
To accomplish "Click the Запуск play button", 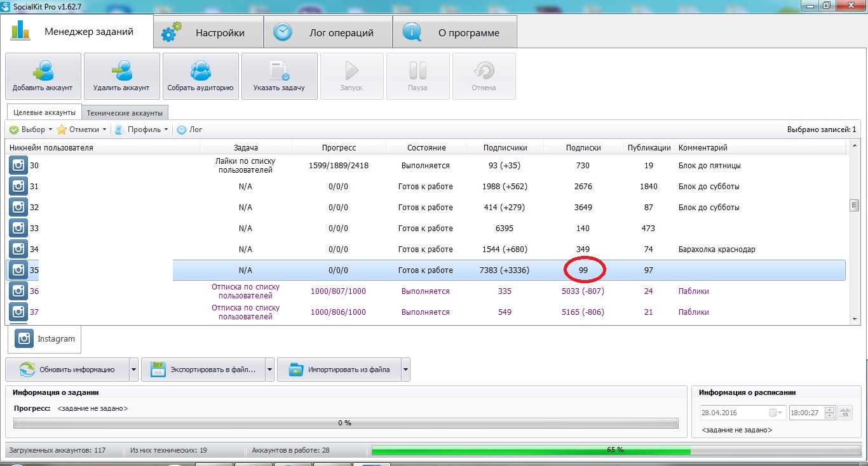I will coord(351,76).
